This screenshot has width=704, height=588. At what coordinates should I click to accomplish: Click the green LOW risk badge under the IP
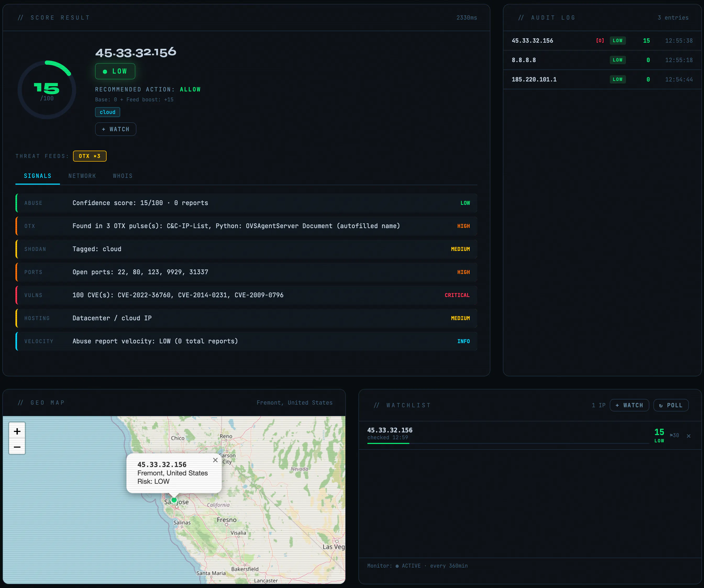[115, 71]
